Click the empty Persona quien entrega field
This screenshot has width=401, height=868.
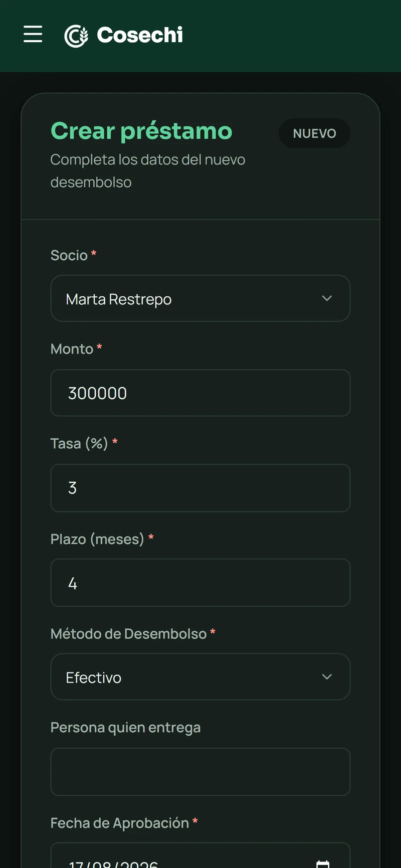click(x=200, y=772)
